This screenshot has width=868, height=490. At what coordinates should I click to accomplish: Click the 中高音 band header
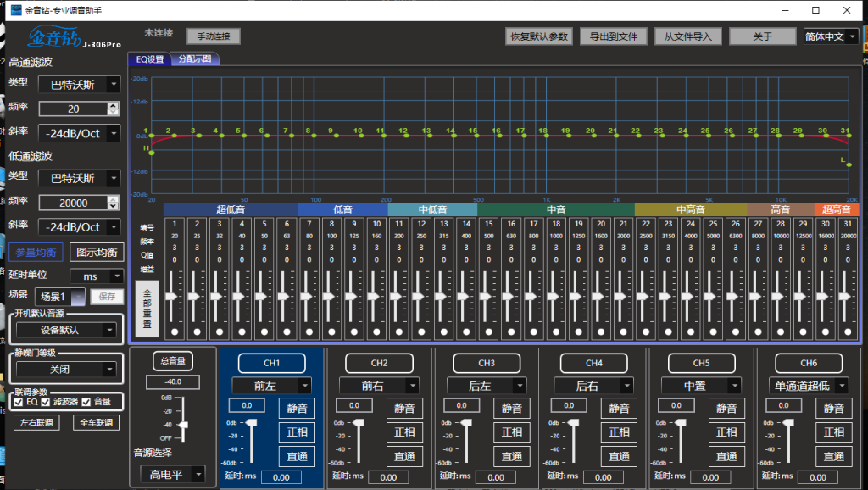[x=691, y=209]
